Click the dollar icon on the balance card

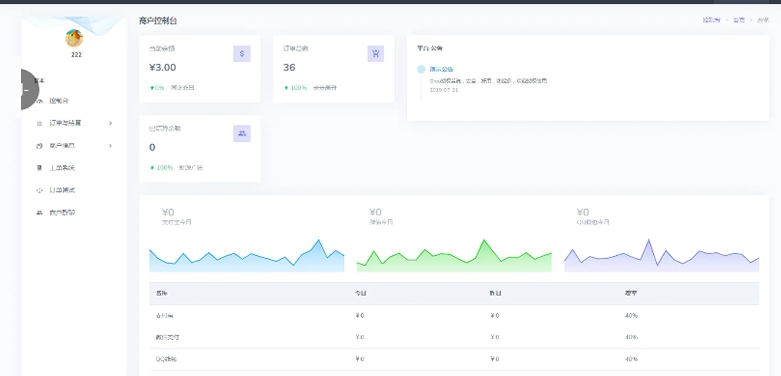pyautogui.click(x=242, y=54)
